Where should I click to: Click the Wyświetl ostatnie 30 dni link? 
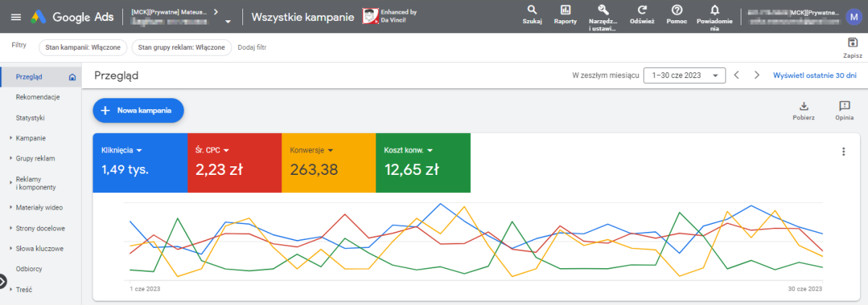coord(814,75)
